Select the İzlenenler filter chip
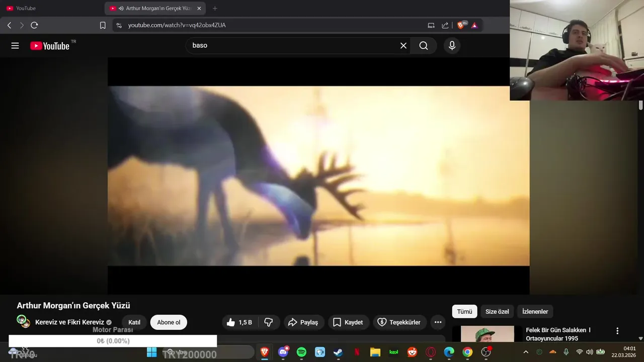 pos(535,312)
